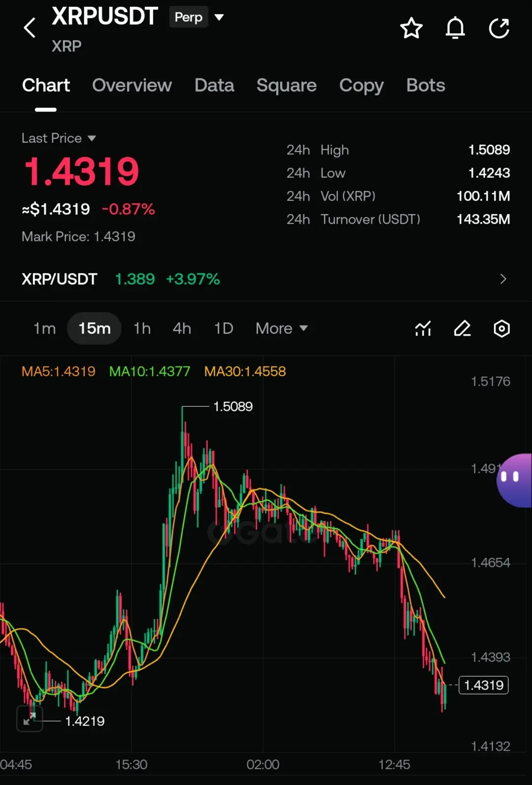Switch to the Chart tab
The width and height of the screenshot is (532, 785).
click(x=46, y=85)
